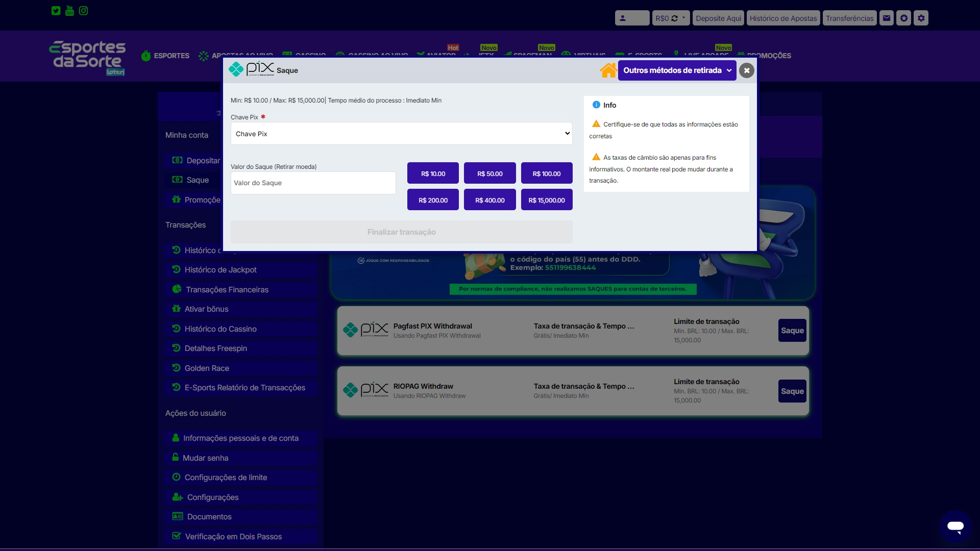Click the user profile icon button

(632, 18)
